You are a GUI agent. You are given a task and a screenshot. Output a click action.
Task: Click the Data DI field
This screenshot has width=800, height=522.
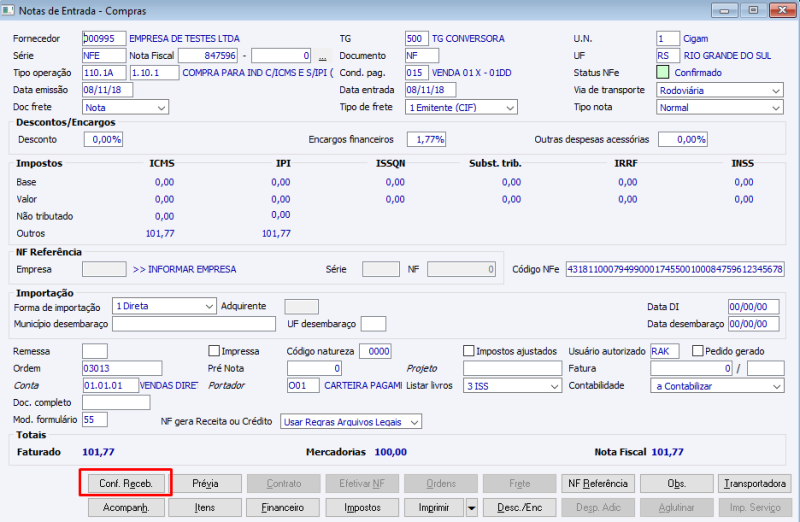754,307
